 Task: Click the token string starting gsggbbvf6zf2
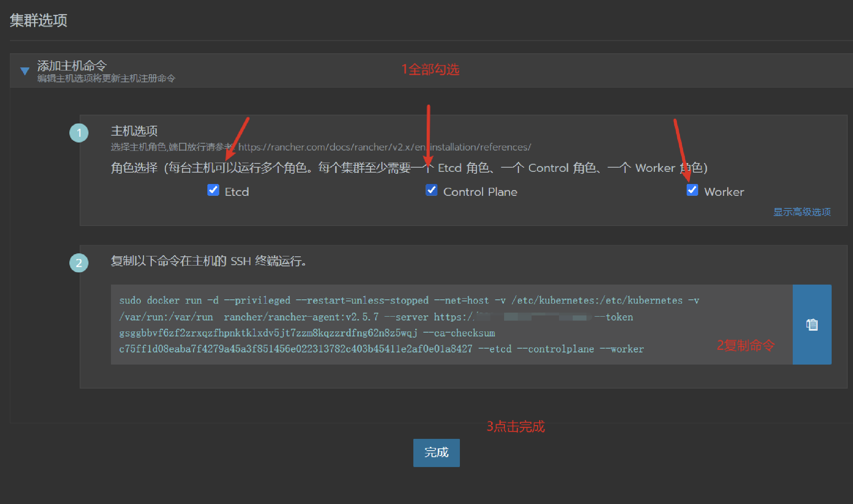pyautogui.click(x=268, y=333)
